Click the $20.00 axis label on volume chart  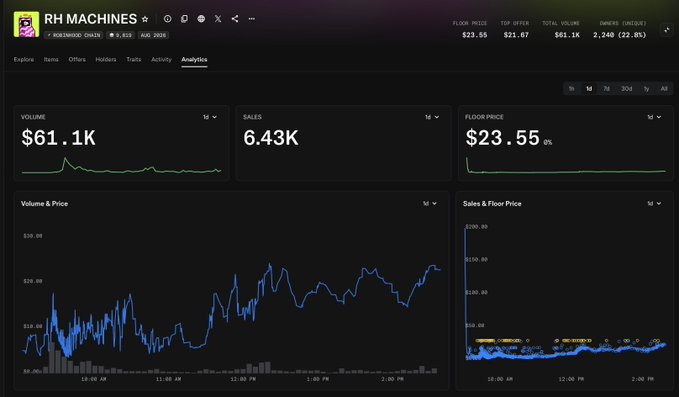pos(33,281)
